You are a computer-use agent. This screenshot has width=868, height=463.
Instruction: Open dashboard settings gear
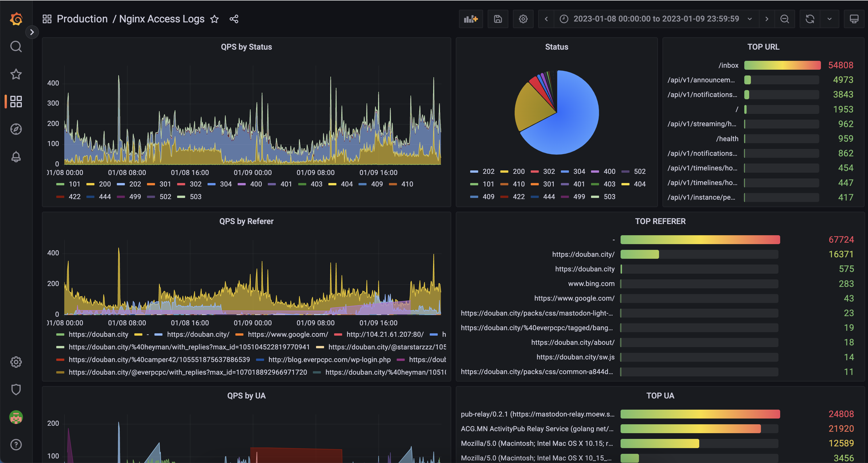[x=523, y=19]
